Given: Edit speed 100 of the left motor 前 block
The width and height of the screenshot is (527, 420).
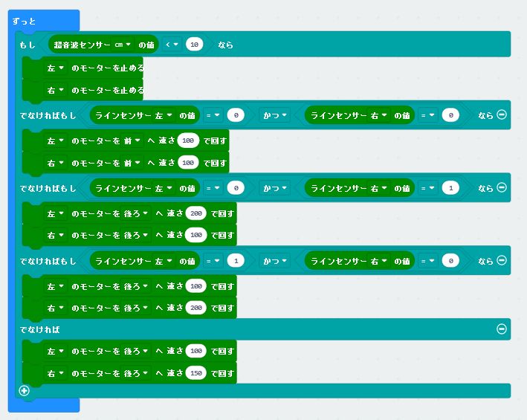Looking at the screenshot, I should click(x=188, y=140).
